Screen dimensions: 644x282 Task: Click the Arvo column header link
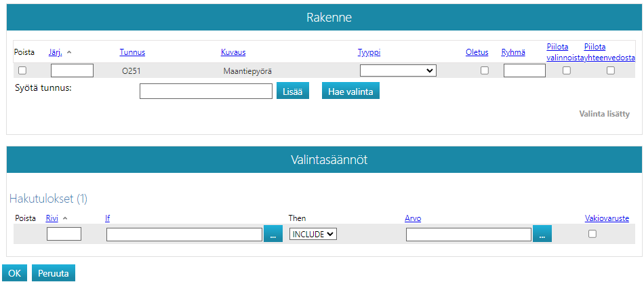coord(413,218)
